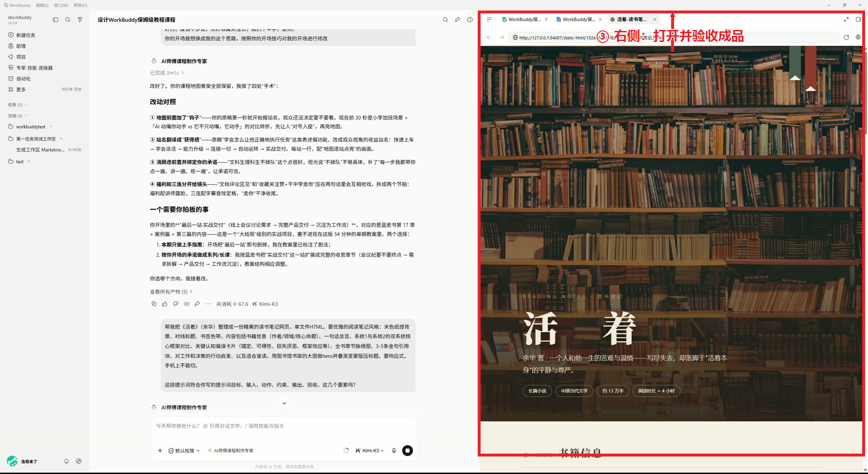Reload the preview page in the right browser
This screenshot has width=868, height=474.
pyautogui.click(x=846, y=37)
